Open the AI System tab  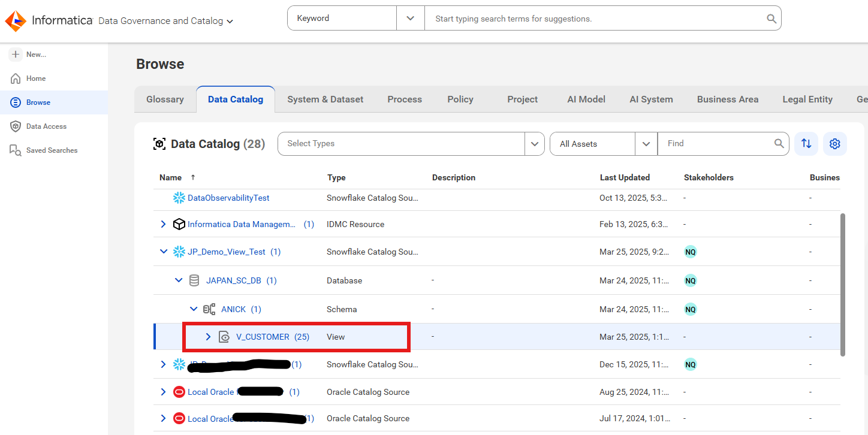[651, 99]
